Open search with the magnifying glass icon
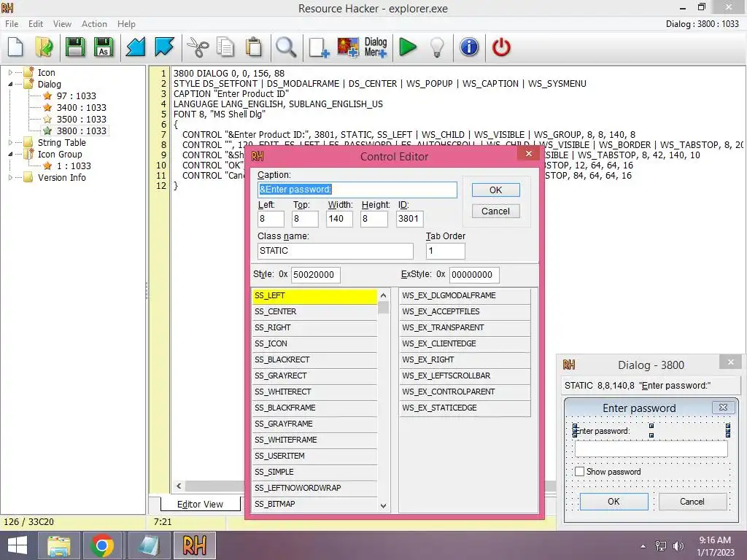 point(286,47)
